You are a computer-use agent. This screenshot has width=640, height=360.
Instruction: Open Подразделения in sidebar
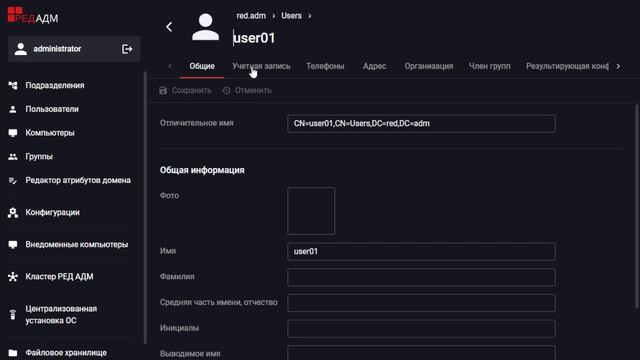[55, 85]
